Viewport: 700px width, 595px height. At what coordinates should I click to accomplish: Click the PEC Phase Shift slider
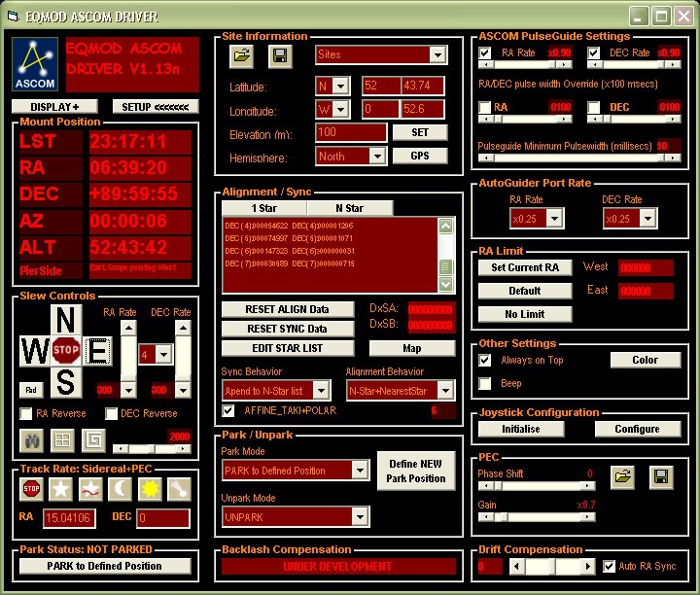pos(536,486)
